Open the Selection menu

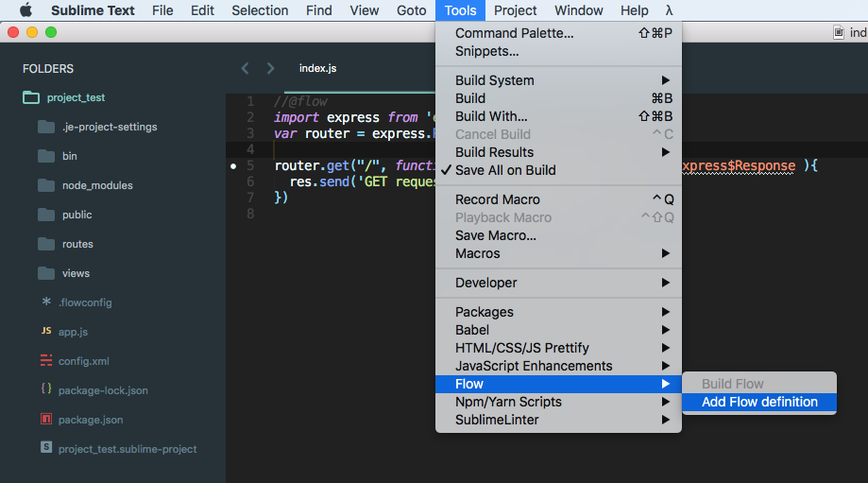click(x=260, y=10)
